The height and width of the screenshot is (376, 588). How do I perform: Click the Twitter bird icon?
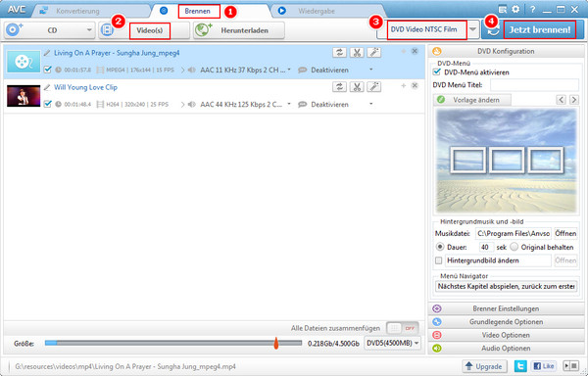(520, 366)
